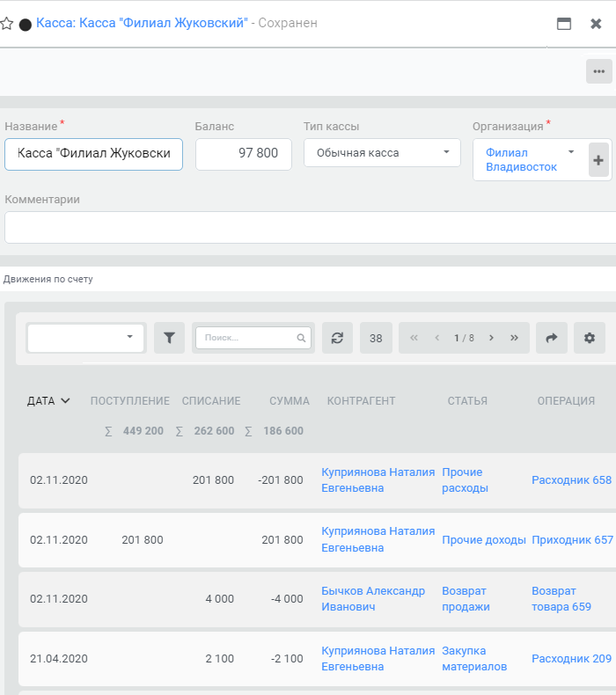Open table settings with the gear icon
Screen dimensions: 616x695
[590, 338]
